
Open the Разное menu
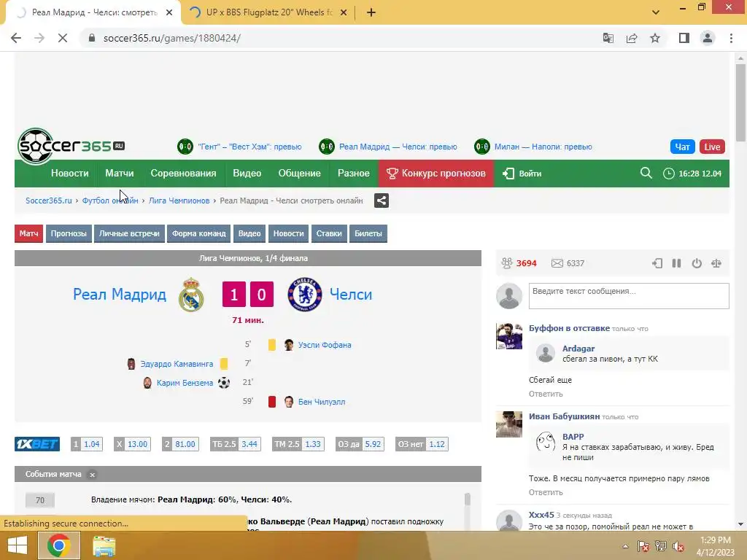click(x=354, y=174)
